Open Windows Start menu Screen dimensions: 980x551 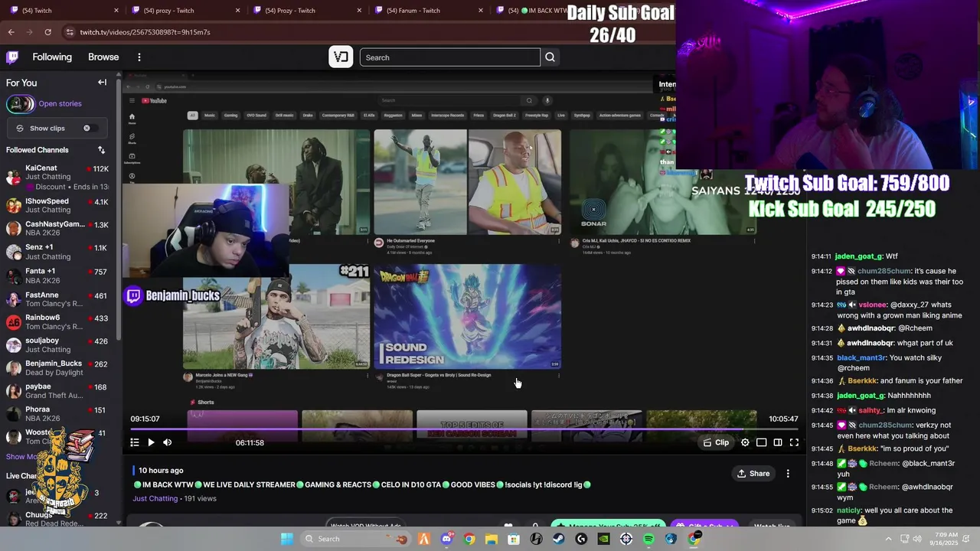pyautogui.click(x=286, y=539)
